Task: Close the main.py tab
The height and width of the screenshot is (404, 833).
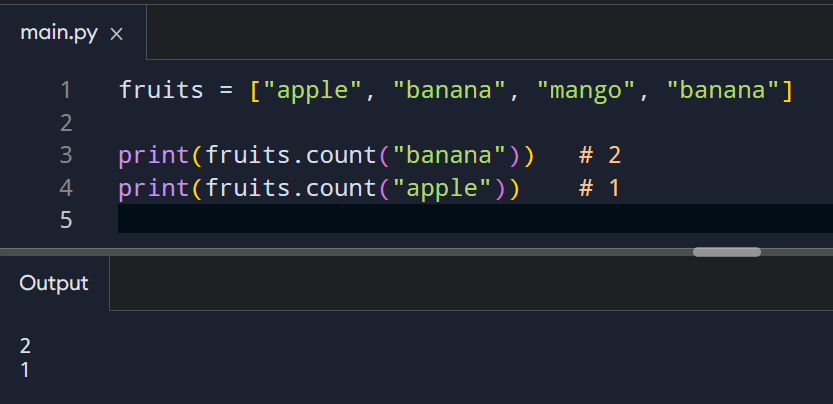Action: coord(116,34)
